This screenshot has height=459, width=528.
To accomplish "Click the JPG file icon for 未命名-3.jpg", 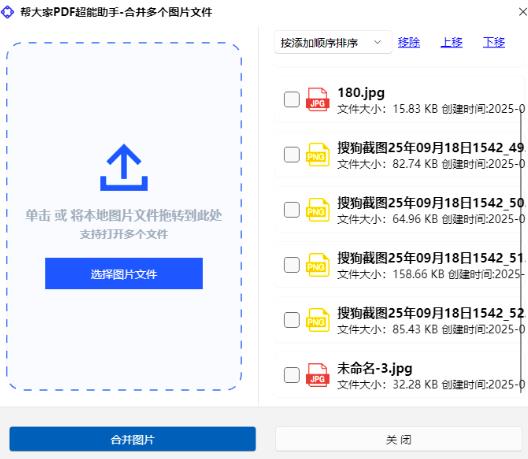I will pos(317,375).
